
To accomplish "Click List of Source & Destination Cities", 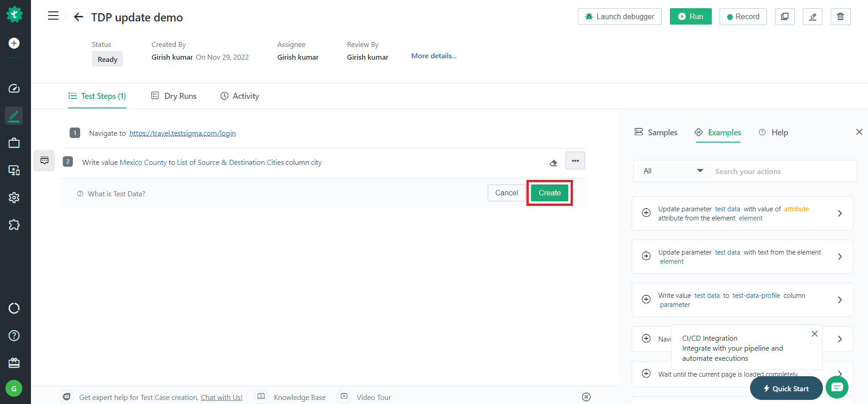I will [230, 162].
